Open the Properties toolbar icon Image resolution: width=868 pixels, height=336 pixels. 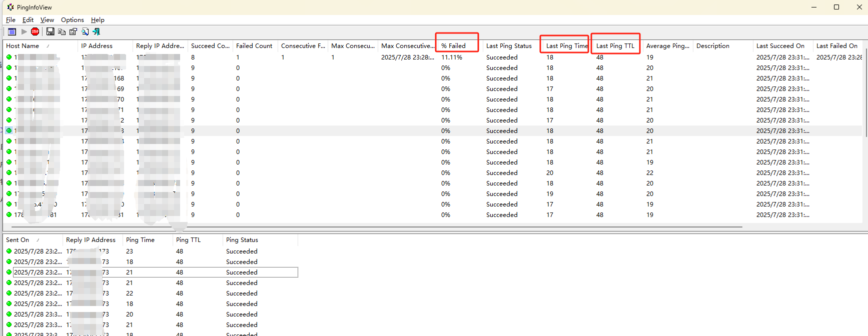73,32
